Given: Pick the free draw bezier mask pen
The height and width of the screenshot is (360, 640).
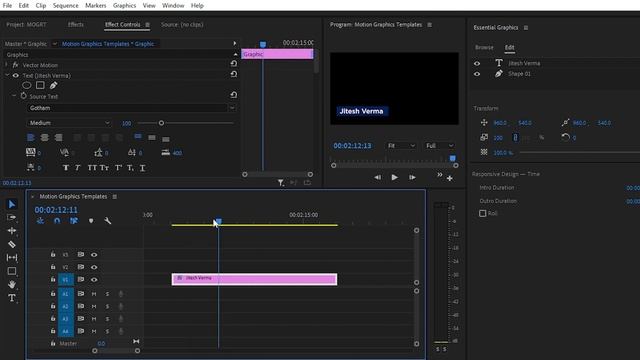Looking at the screenshot, I should pos(53,85).
